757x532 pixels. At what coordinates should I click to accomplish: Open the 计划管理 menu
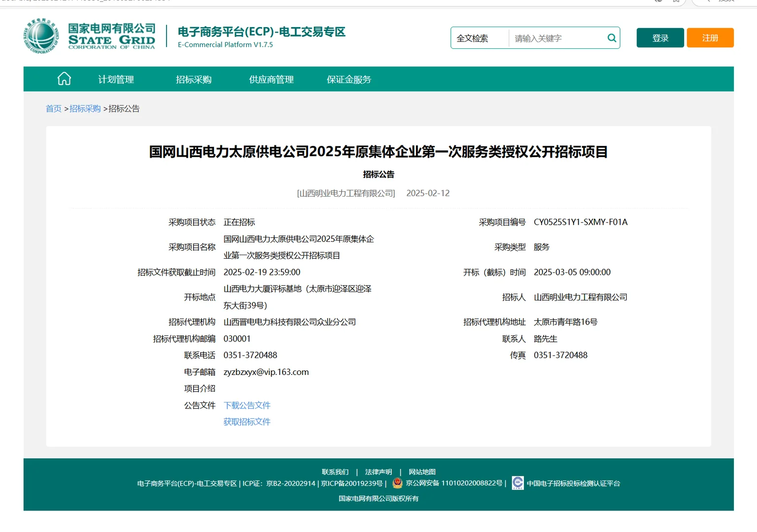tap(116, 79)
